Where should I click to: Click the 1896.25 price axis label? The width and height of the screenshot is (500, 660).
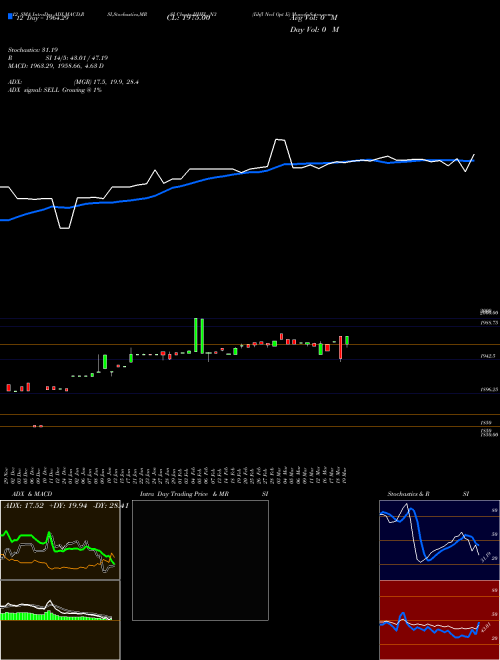click(489, 390)
